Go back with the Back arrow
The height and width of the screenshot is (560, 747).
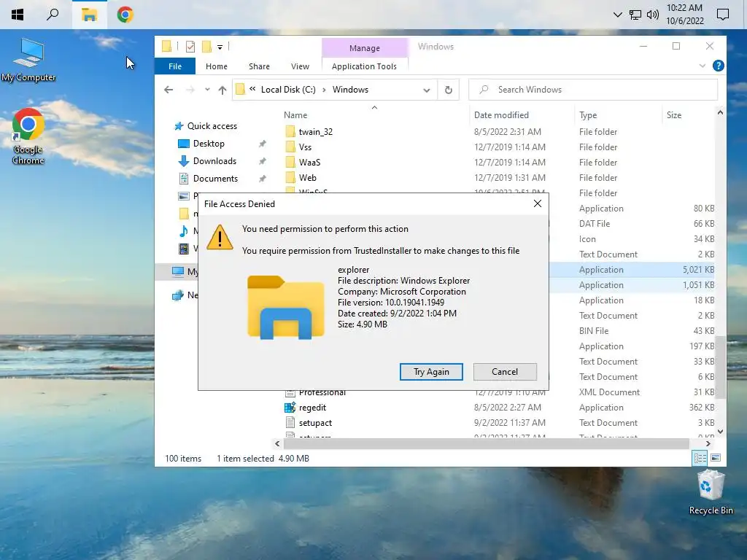pyautogui.click(x=169, y=90)
